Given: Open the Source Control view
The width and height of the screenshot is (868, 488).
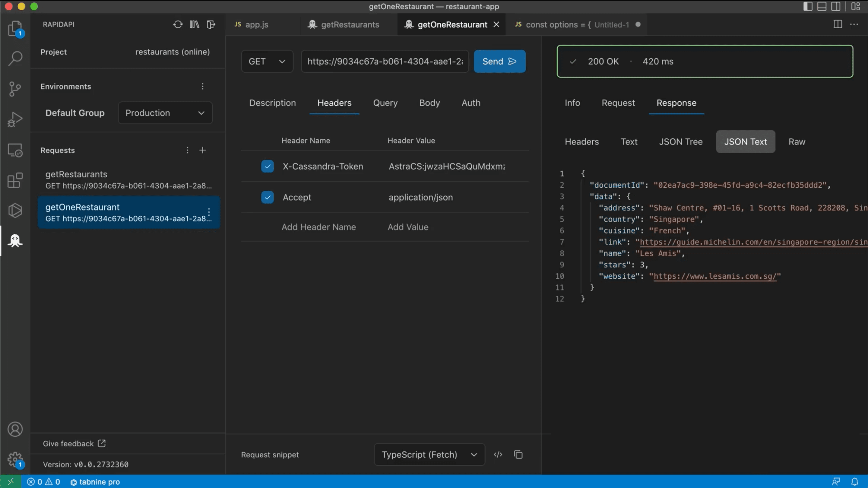Looking at the screenshot, I should coord(15,89).
